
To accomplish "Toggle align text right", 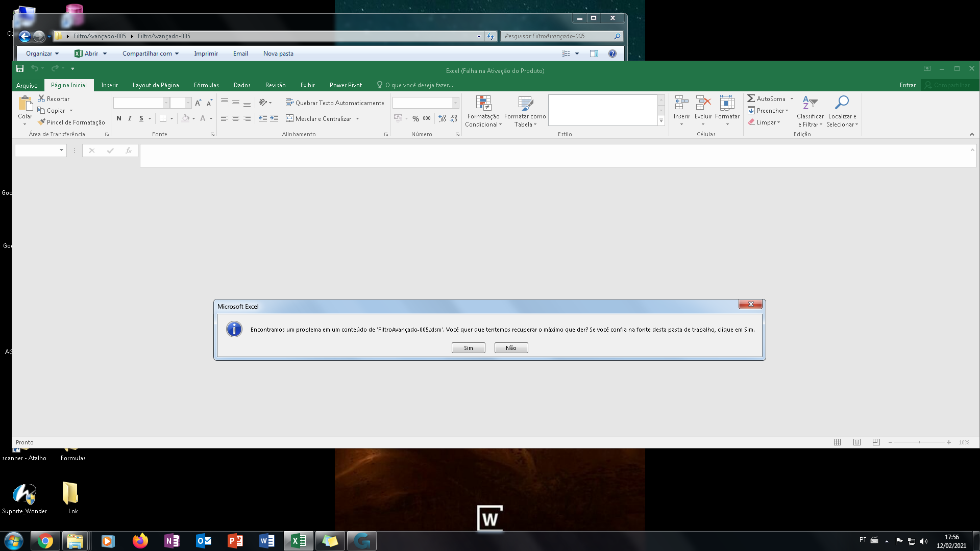I will point(247,118).
